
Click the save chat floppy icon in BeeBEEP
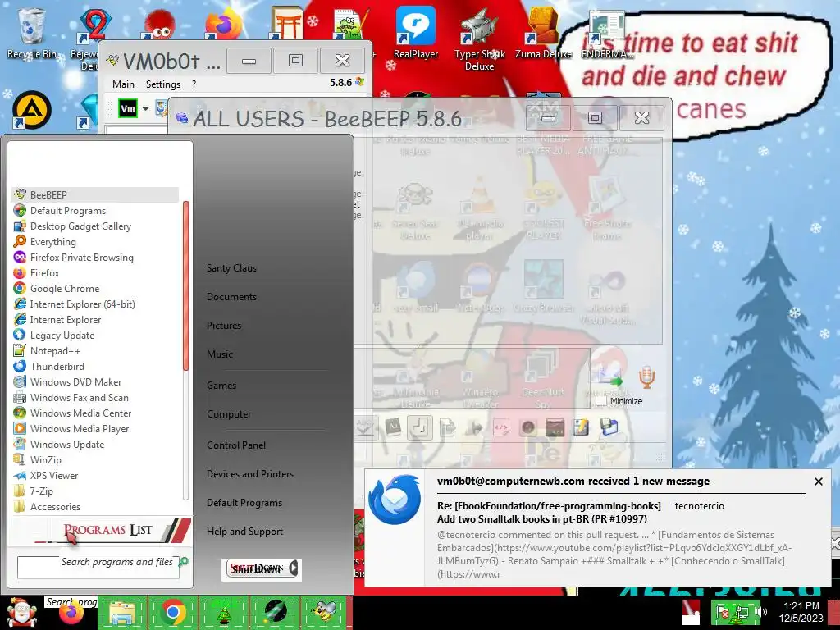609,427
